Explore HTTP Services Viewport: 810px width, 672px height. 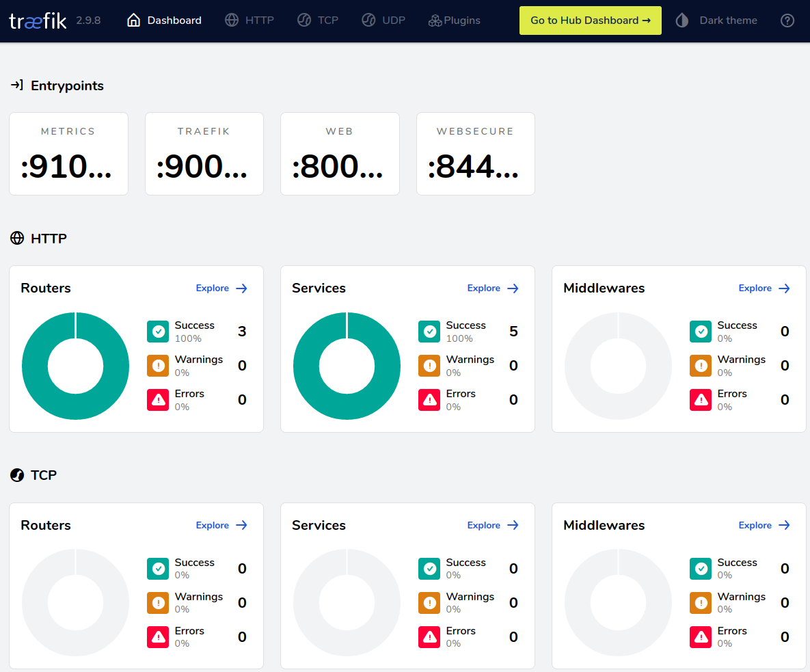(493, 288)
